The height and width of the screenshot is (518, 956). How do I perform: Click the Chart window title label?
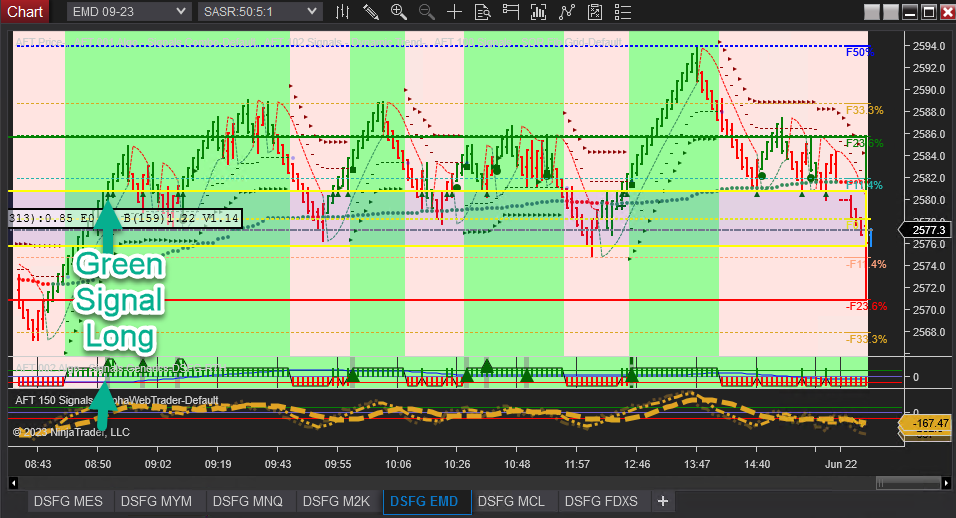(x=25, y=12)
